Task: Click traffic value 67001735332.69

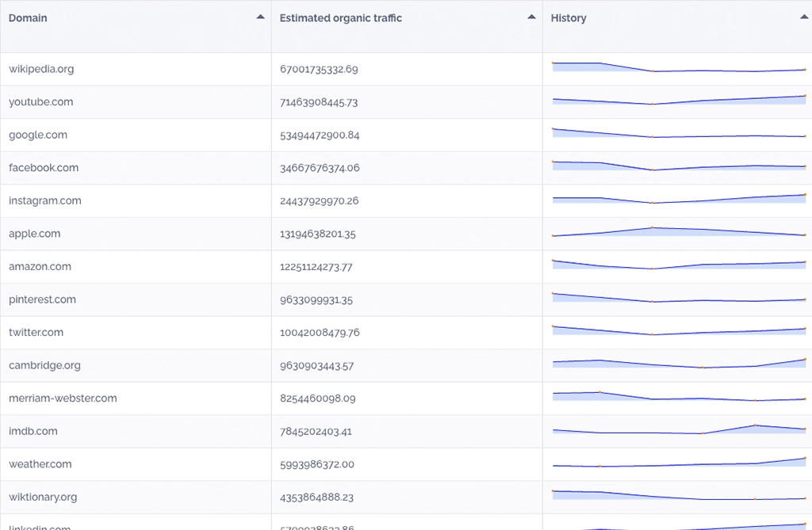Action: (319, 70)
